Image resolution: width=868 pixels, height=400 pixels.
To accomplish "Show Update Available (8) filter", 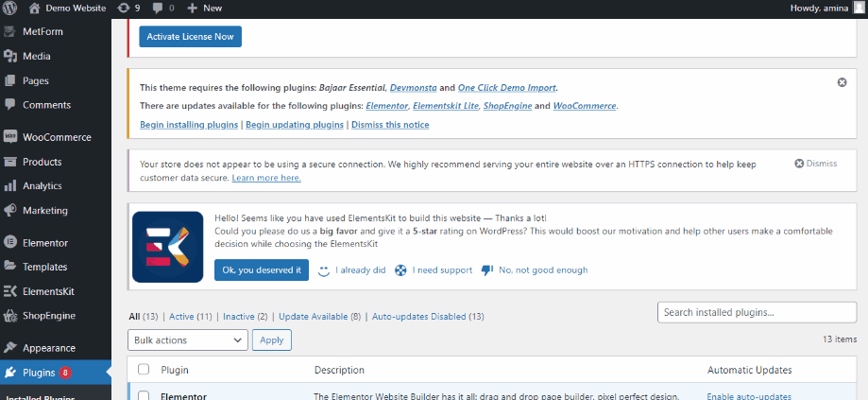I will [x=319, y=317].
